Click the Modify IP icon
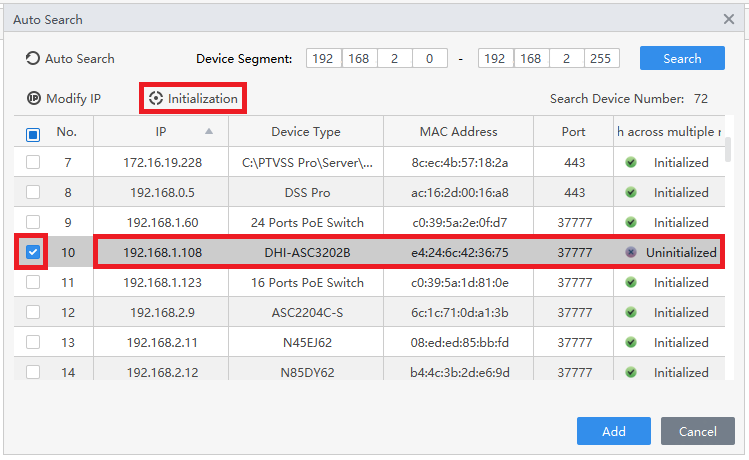 click(33, 99)
